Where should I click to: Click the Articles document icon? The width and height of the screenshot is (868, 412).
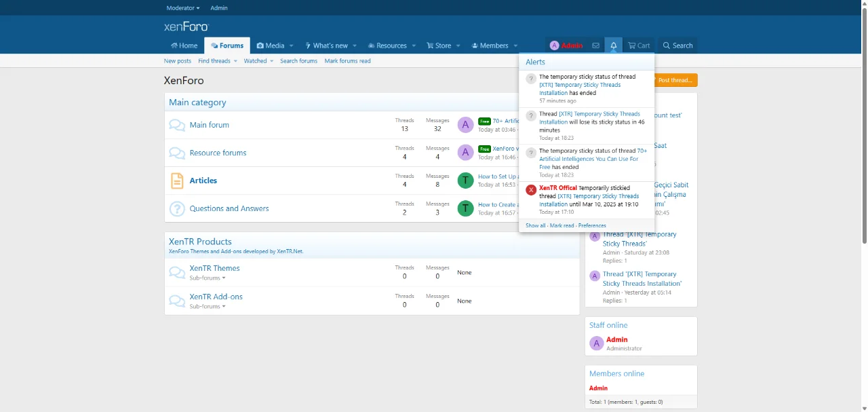(177, 181)
